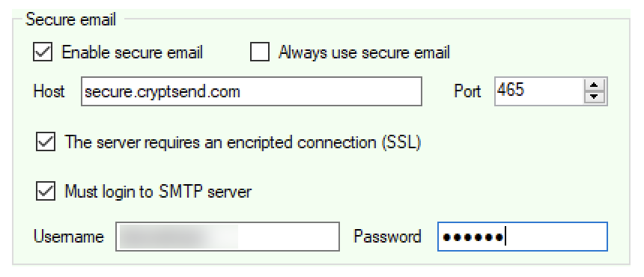
Task: Focus the Host input containing secure.cryptsend.com
Action: coord(252,91)
